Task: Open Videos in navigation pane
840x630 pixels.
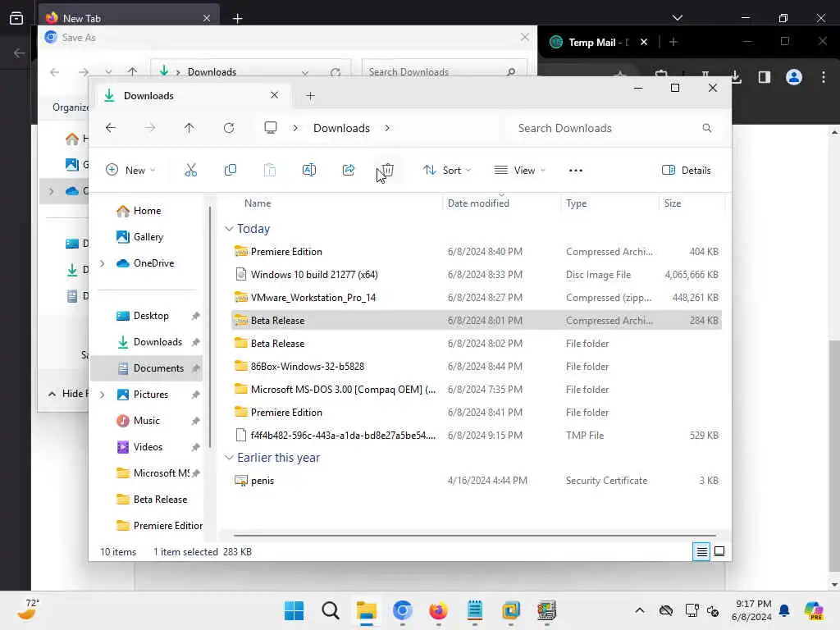Action: point(139,447)
